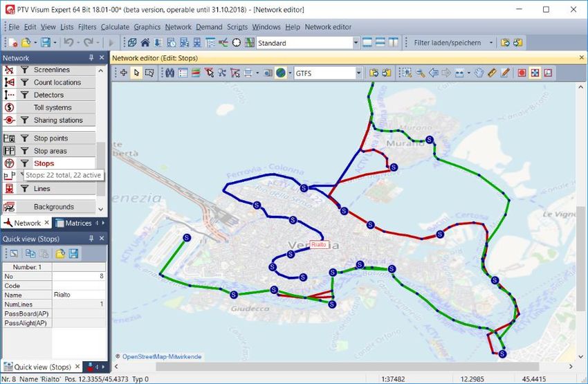Viewport: 588px width, 384px height.
Task: Activate the arrow pointer edit mode
Action: (136, 73)
